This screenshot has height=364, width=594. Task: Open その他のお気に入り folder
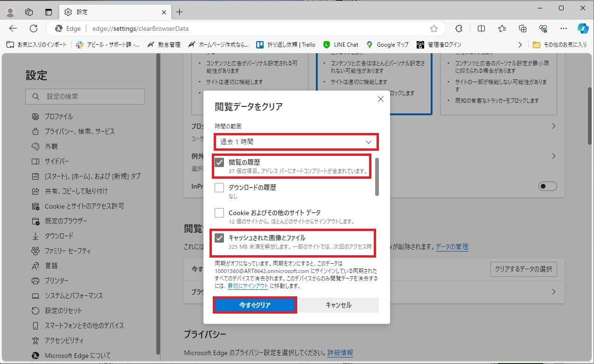(x=560, y=45)
